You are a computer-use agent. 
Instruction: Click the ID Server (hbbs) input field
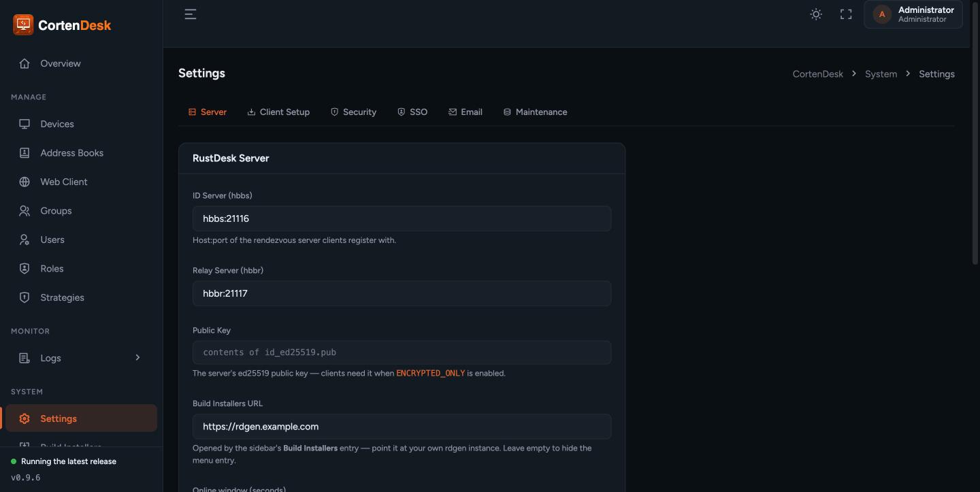[x=402, y=218]
